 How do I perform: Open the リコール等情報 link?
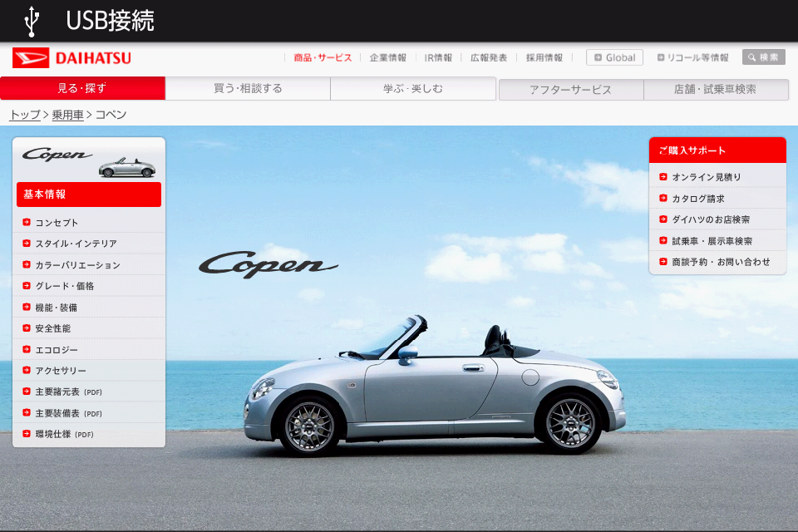pos(692,57)
